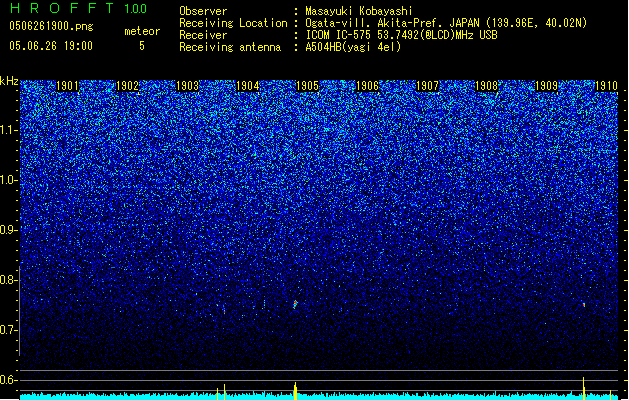Click the Receiving antenna label

pos(230,47)
